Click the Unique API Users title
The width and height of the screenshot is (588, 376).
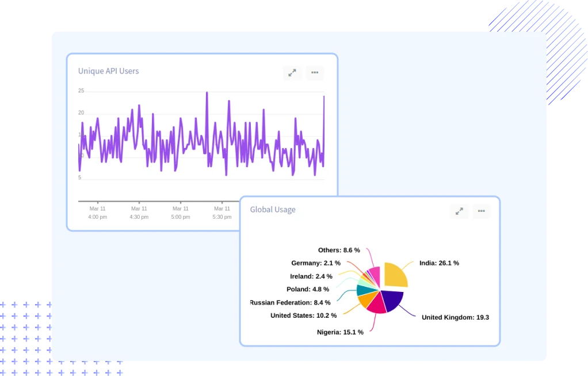coord(108,71)
